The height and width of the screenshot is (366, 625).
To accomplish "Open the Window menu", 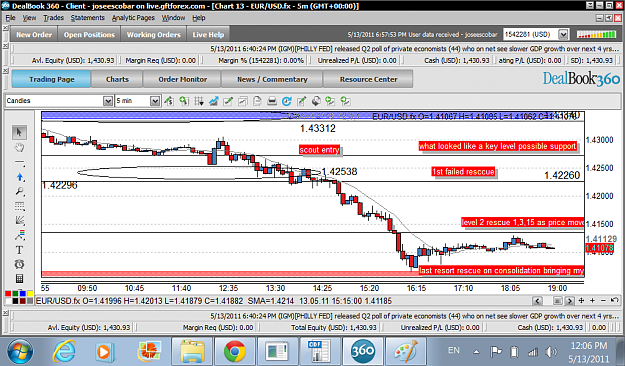I will coord(173,18).
